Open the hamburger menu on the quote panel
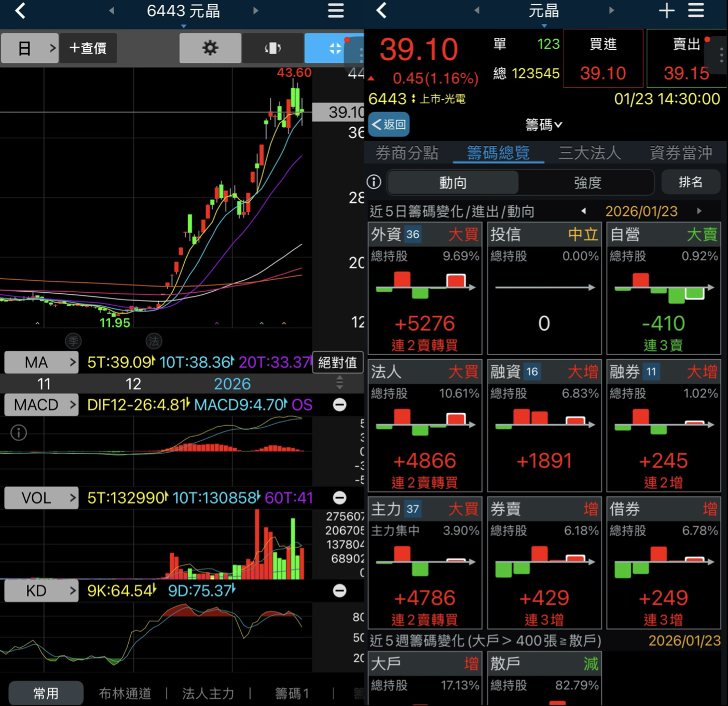Viewport: 728px width, 706px height. tap(696, 11)
